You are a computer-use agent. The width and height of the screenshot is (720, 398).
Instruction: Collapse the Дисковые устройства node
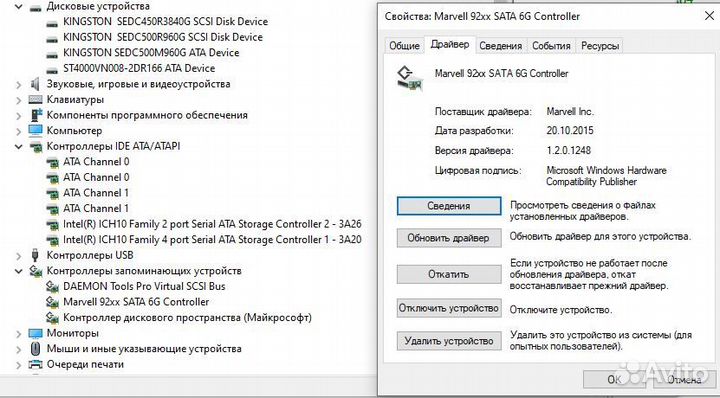tap(19, 7)
